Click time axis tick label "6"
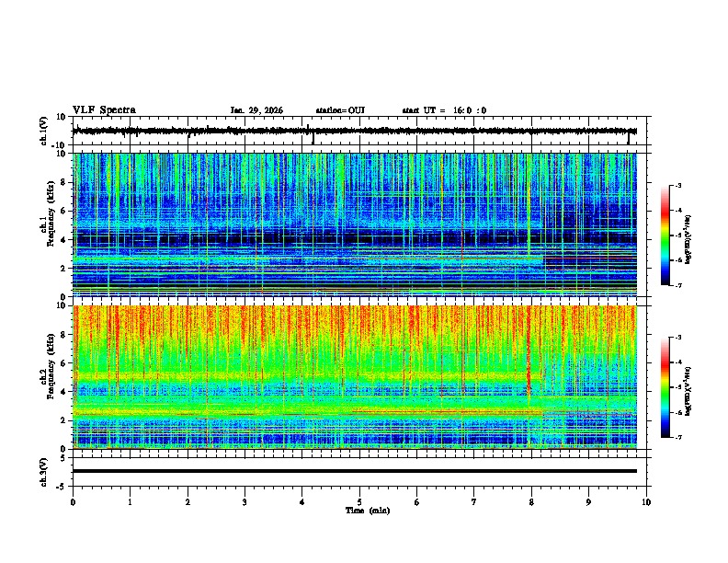 (417, 502)
